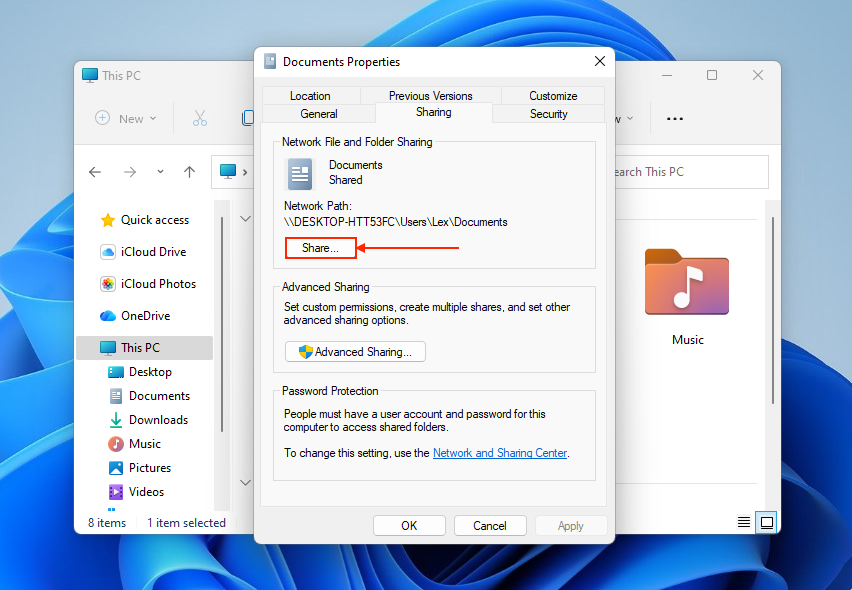This screenshot has height=590, width=852.
Task: Select iCloud Photos in the navigation pane
Action: tap(150, 283)
